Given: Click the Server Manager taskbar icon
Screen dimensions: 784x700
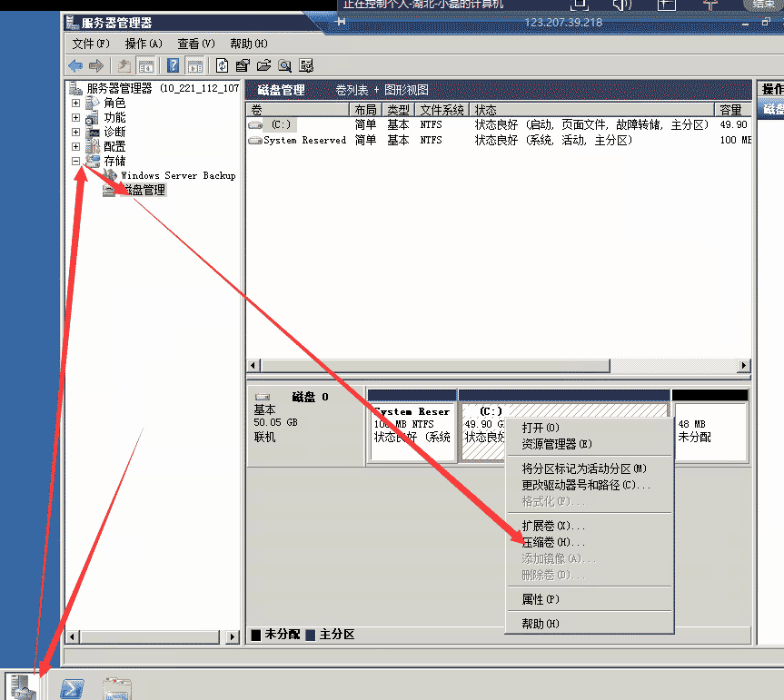Looking at the screenshot, I should point(23,686).
